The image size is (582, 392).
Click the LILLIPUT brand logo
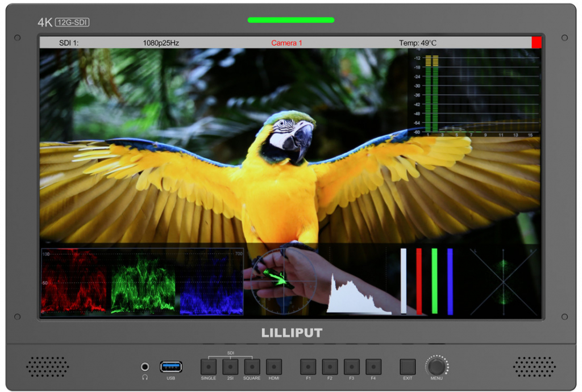click(x=292, y=333)
